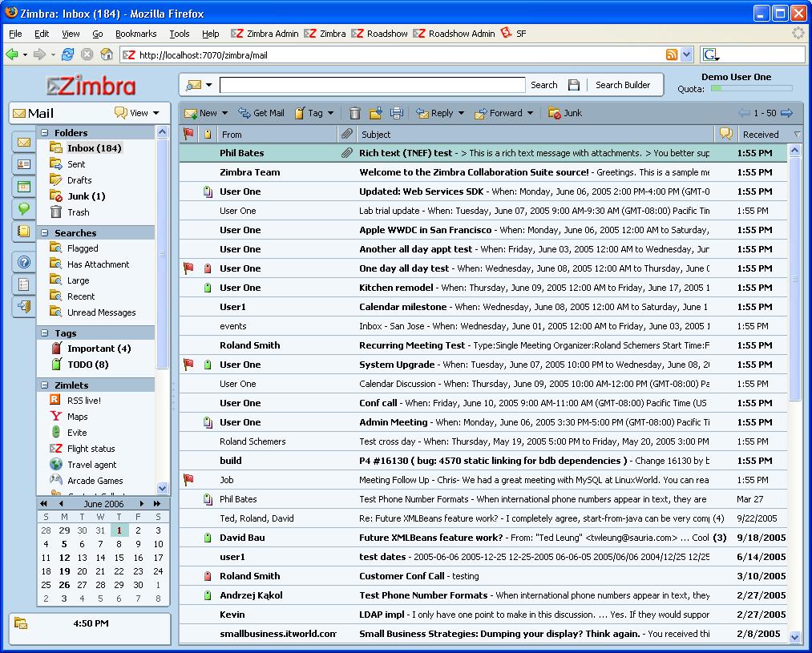Print the selected message via printer icon

[x=398, y=113]
